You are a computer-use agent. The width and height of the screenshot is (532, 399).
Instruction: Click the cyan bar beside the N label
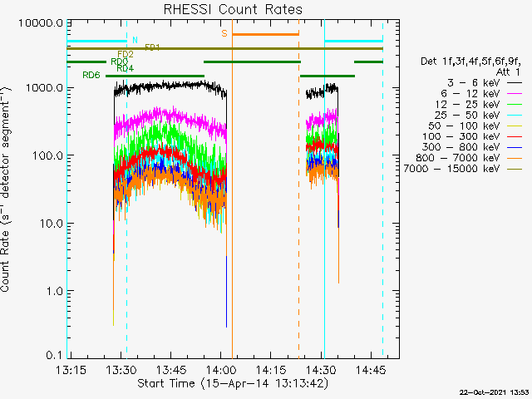(96, 42)
